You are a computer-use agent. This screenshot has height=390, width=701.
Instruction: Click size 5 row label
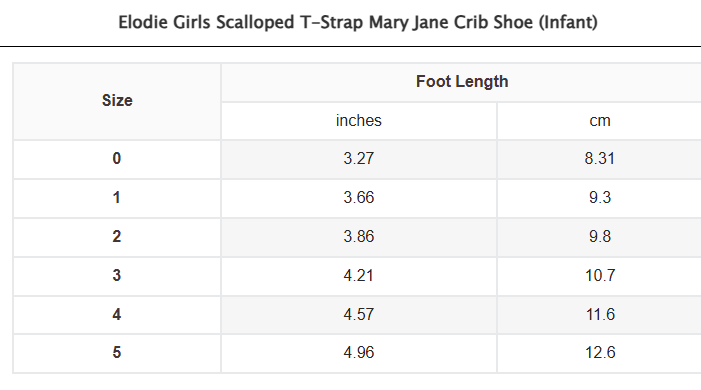coord(117,353)
